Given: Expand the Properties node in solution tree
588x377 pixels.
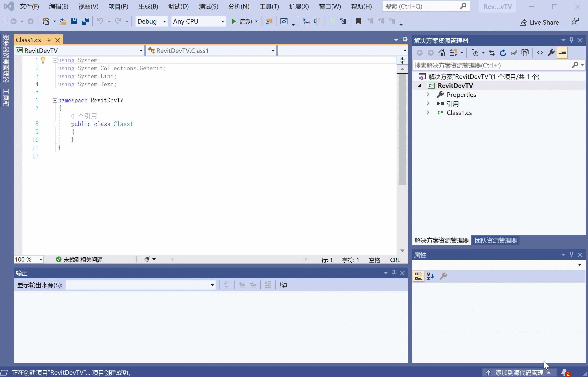Looking at the screenshot, I should 428,94.
